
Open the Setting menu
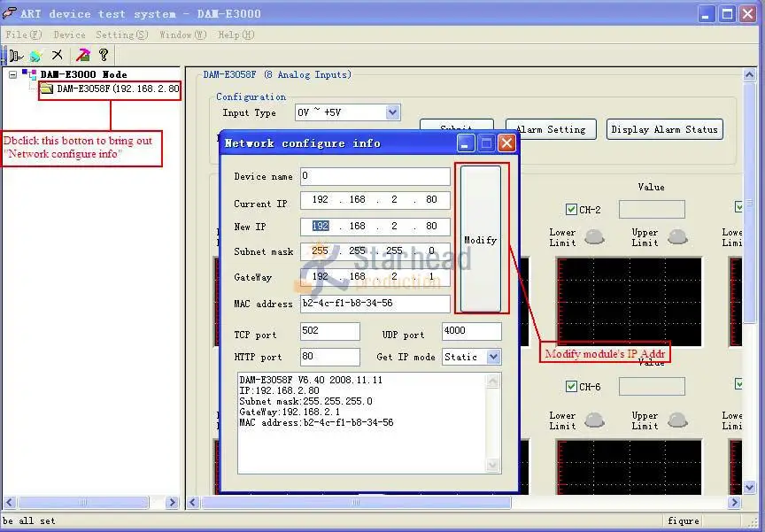pos(122,35)
